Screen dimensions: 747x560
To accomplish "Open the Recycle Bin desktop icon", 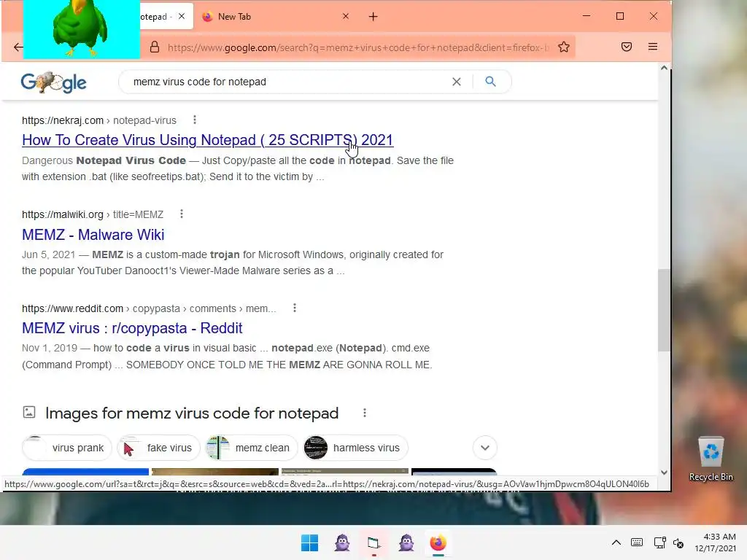I will 711,459.
